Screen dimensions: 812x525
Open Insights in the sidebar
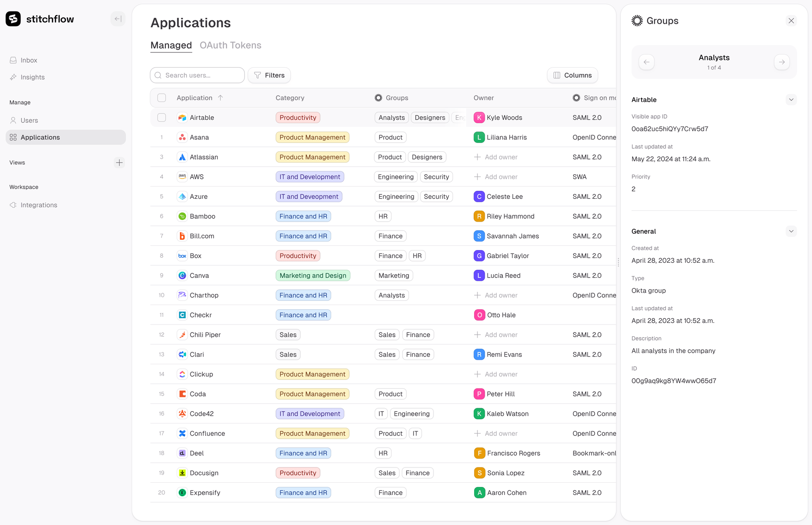pos(32,77)
